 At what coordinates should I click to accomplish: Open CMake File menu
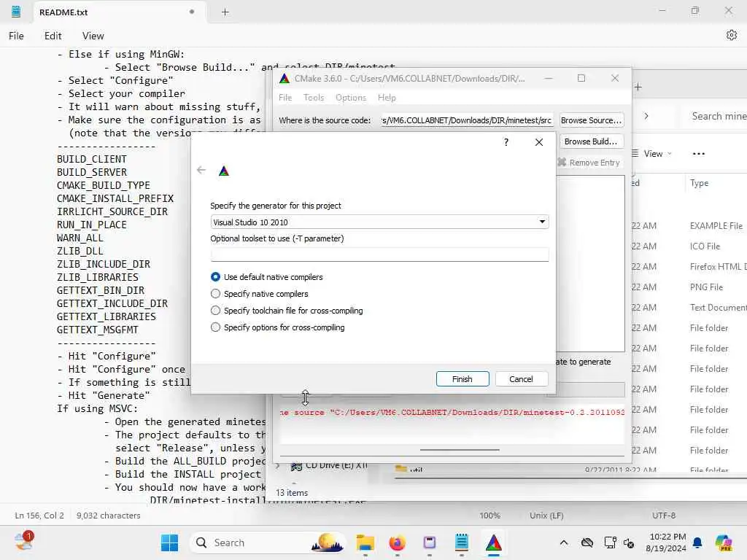(x=285, y=97)
